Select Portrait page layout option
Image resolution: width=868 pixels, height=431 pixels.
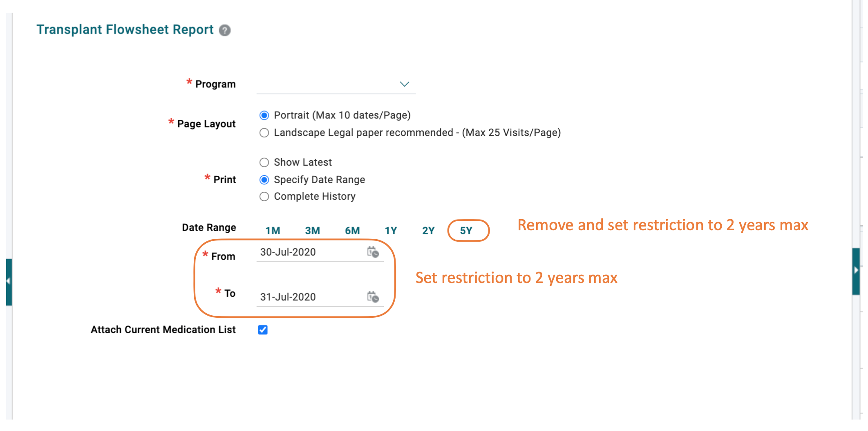[x=264, y=116]
